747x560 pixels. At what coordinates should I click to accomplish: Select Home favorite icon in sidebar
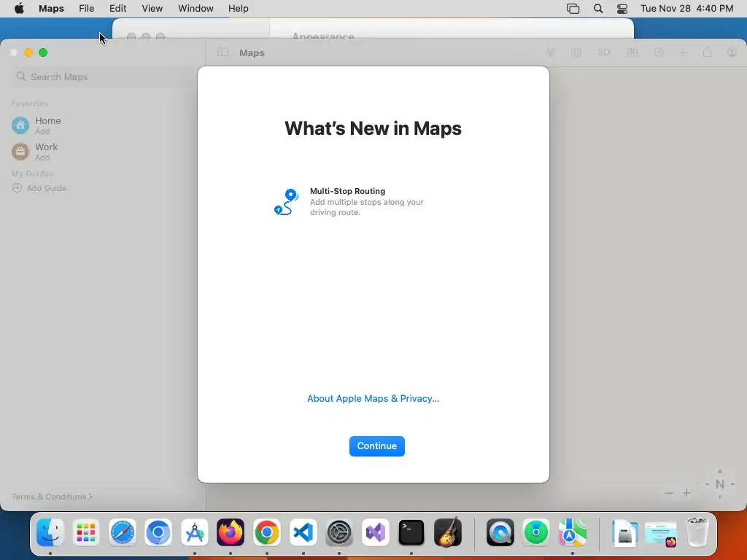(20, 125)
